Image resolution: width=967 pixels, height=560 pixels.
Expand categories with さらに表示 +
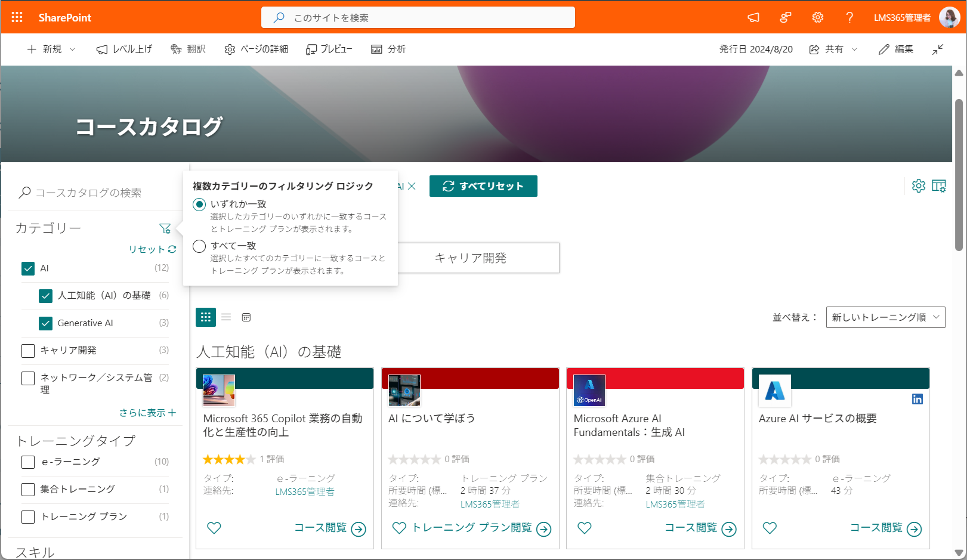point(147,413)
